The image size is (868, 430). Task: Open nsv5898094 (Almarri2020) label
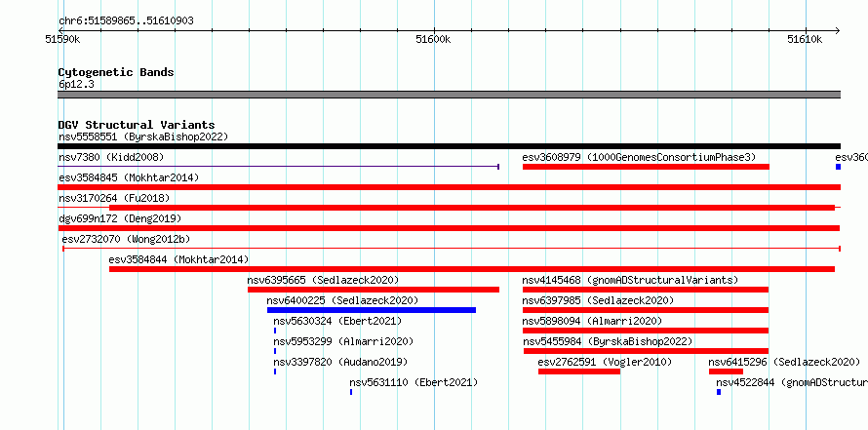pos(592,321)
